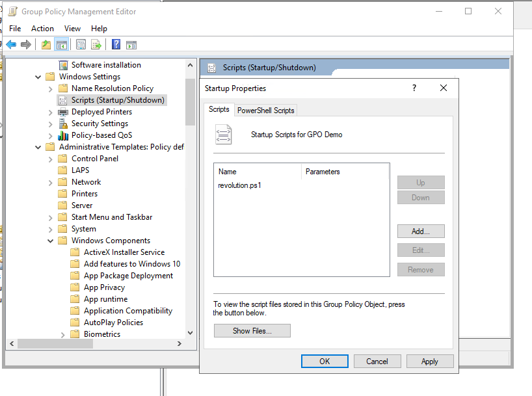
Task: Expand the Security Settings node
Action: (51, 124)
